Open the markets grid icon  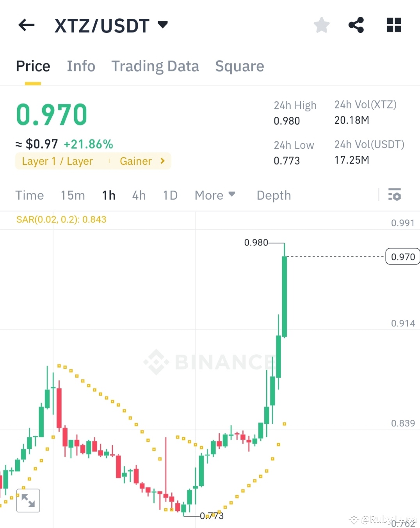click(393, 25)
